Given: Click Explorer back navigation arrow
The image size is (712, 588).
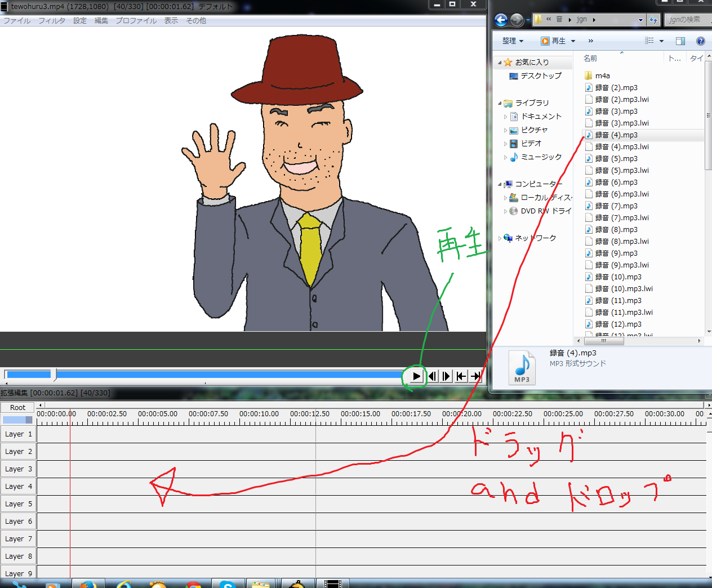Looking at the screenshot, I should click(x=501, y=20).
